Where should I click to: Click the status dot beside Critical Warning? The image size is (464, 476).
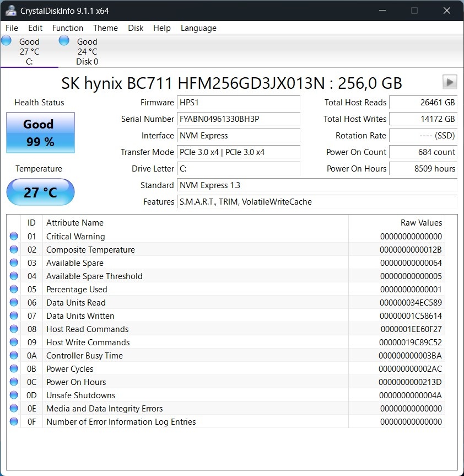[13, 236]
